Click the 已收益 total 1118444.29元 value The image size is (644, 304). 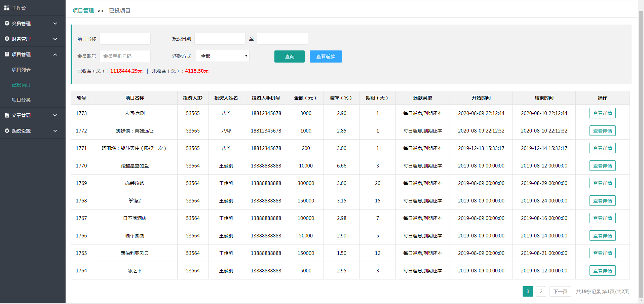click(x=126, y=71)
